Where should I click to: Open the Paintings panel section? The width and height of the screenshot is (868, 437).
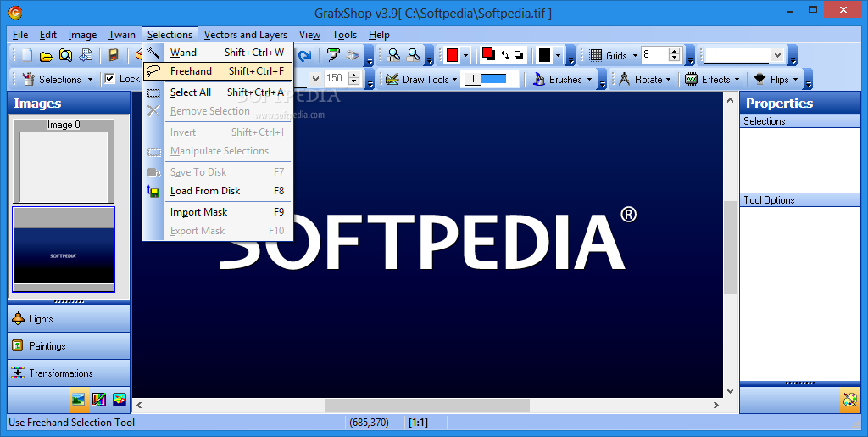[70, 345]
